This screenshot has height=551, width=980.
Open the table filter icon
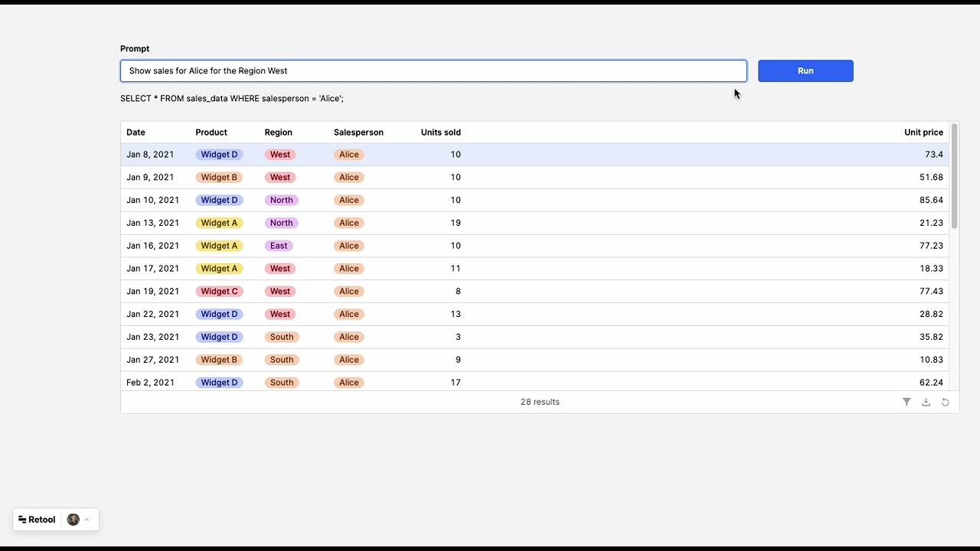pos(906,402)
